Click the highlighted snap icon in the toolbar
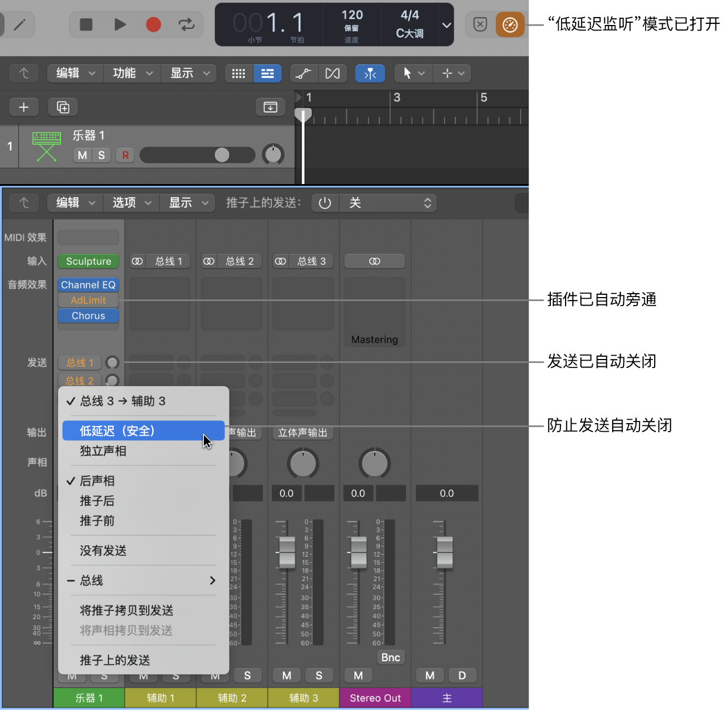 [x=370, y=73]
